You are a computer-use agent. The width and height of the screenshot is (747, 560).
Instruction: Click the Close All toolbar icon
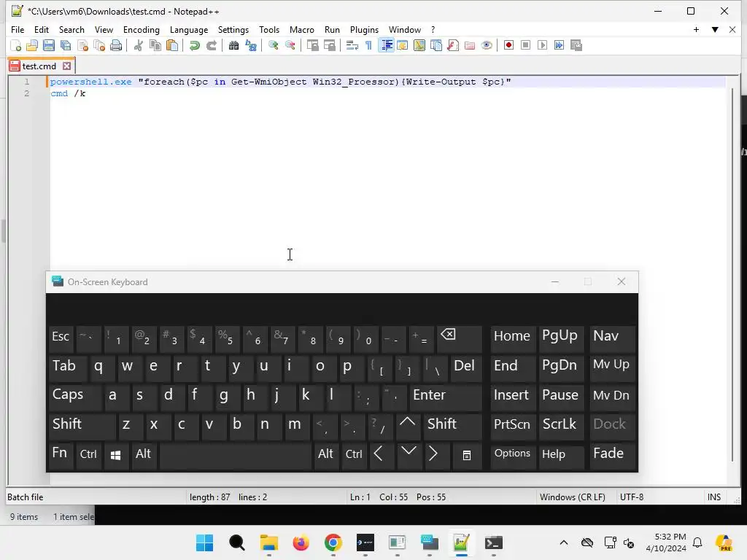[99, 45]
